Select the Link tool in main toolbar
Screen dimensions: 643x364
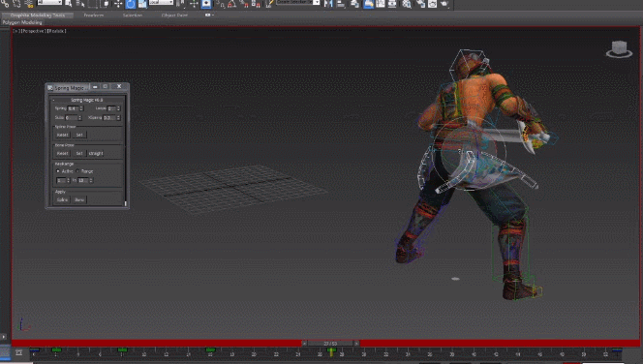pos(5,4)
